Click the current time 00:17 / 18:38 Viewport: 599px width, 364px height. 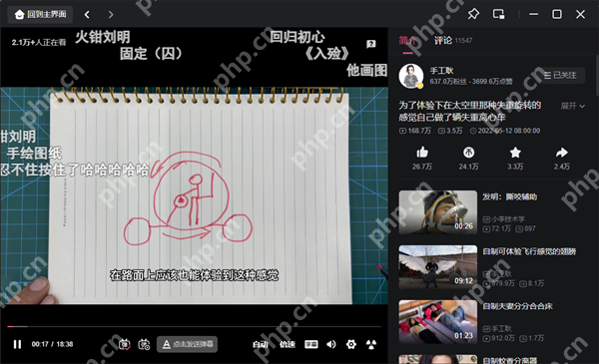52,344
